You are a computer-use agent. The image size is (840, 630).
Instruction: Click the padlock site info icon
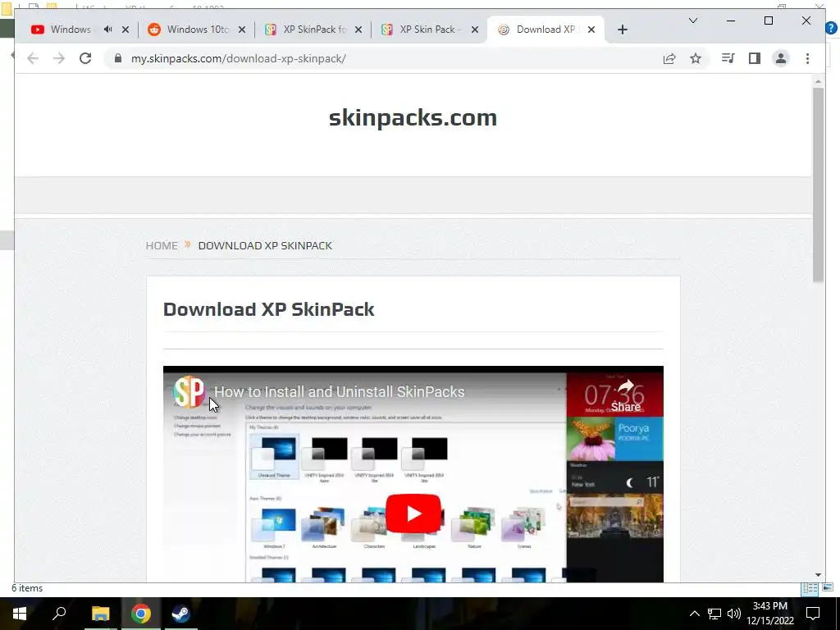[118, 58]
